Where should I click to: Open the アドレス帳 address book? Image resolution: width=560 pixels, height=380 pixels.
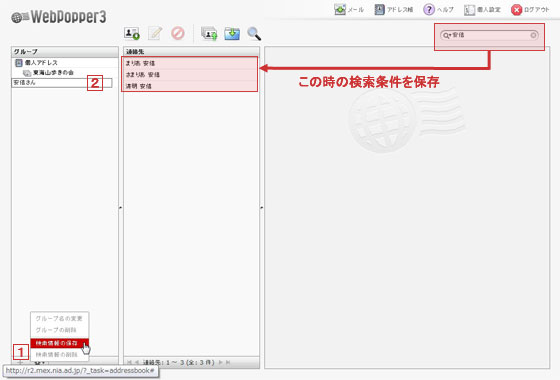point(394,10)
